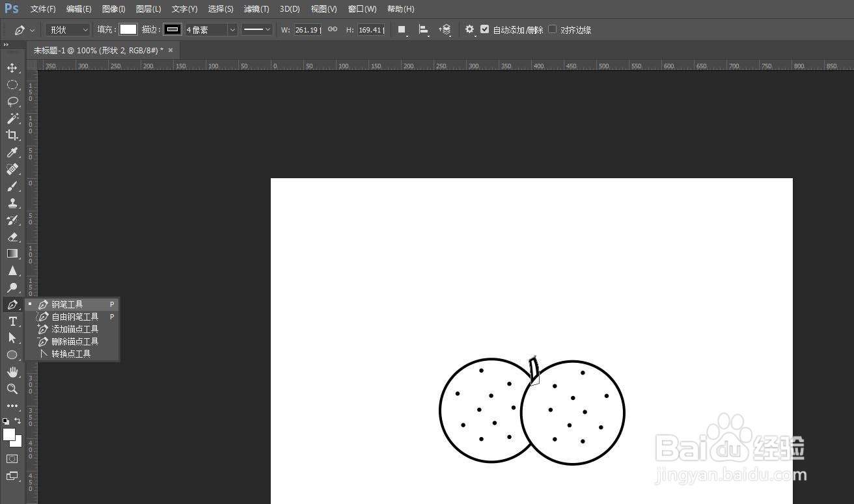Open the Type menu (文字)
854x504 pixels.
pos(184,9)
